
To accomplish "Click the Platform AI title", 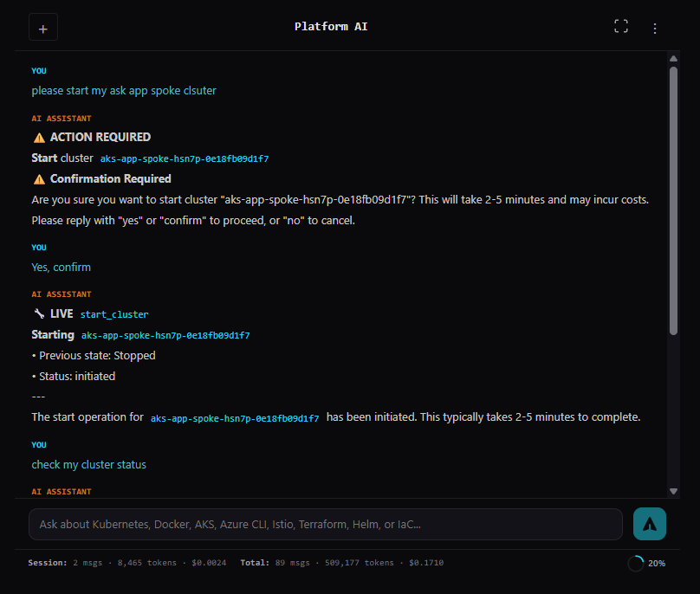I will pyautogui.click(x=331, y=26).
